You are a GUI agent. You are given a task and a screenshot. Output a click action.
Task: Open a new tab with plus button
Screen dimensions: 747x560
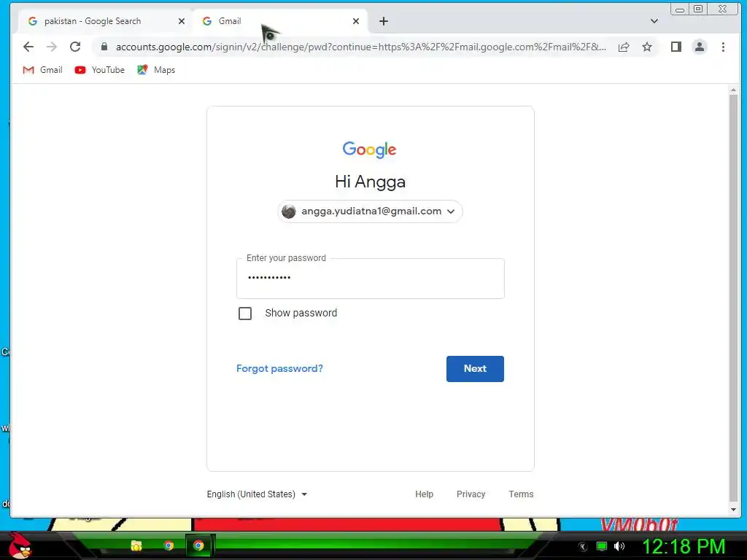coord(384,21)
